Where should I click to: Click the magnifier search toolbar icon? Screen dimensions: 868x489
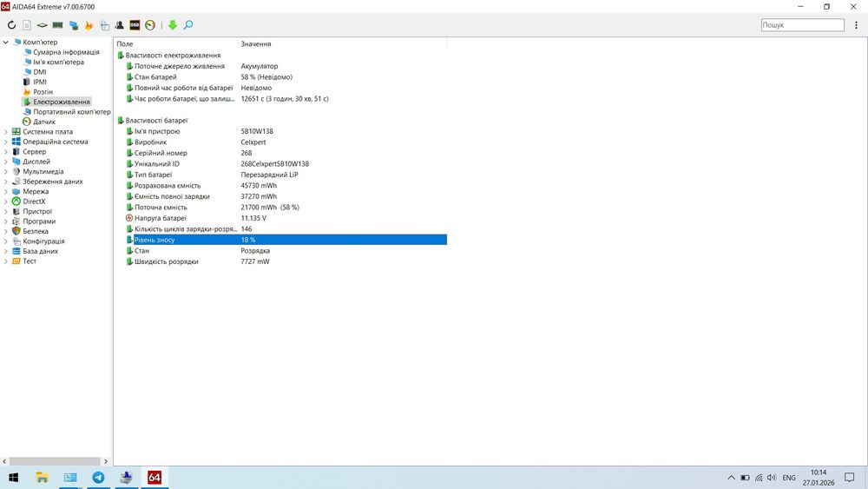tap(188, 25)
